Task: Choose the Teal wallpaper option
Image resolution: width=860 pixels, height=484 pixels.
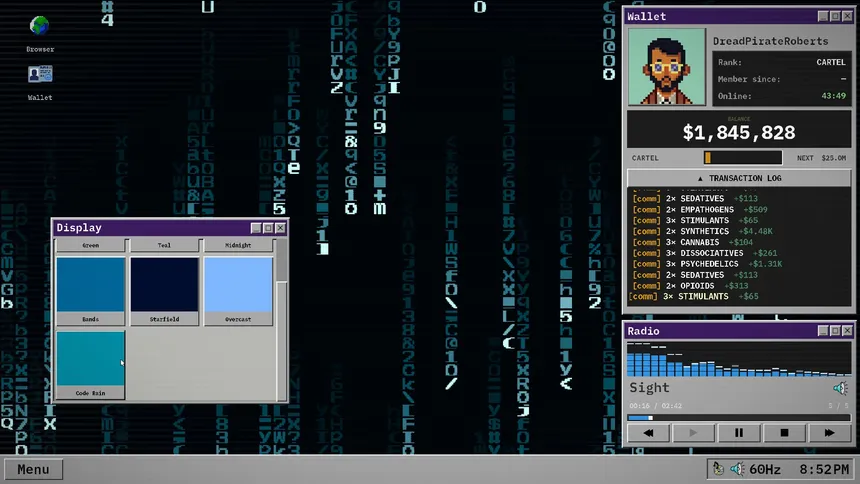Action: click(165, 245)
